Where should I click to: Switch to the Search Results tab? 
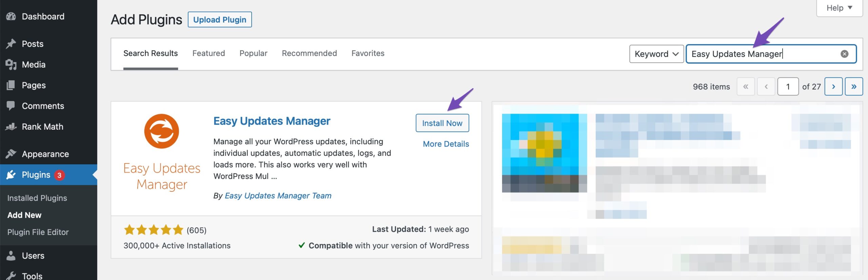[151, 54]
